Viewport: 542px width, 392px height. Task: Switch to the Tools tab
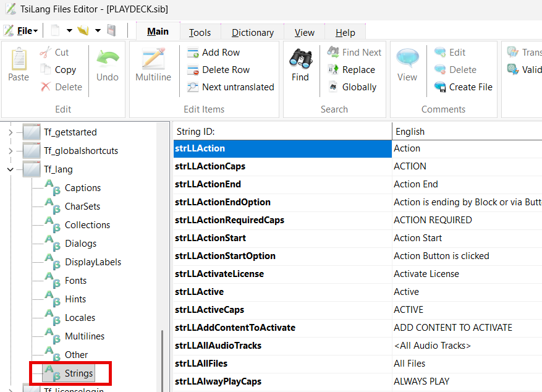[200, 33]
